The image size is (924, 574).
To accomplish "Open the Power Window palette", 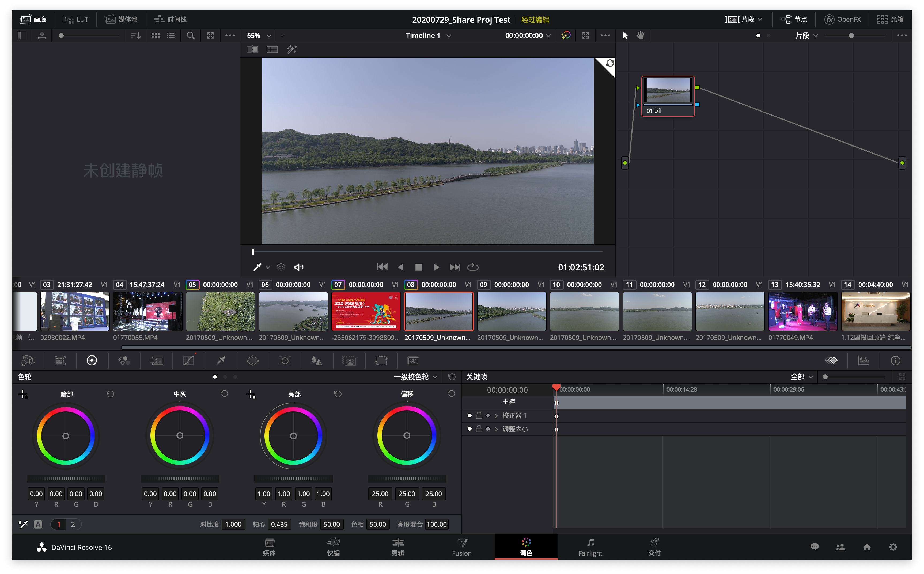I will [253, 360].
